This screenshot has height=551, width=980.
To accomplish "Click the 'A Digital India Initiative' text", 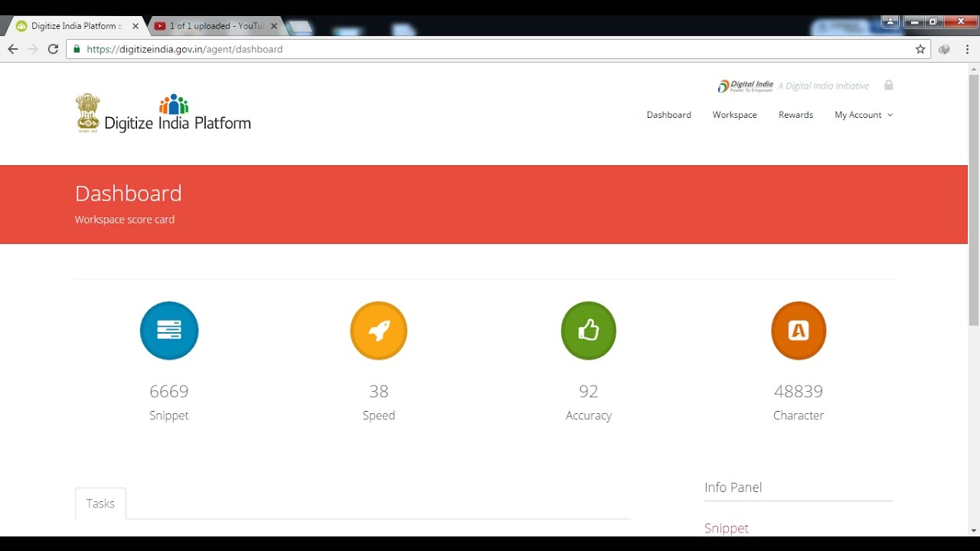I will coord(824,86).
